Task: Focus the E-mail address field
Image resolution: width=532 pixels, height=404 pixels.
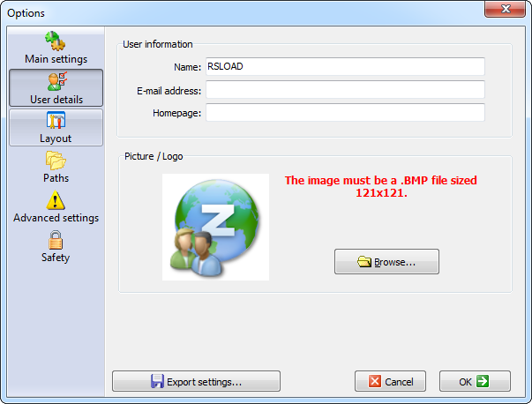Action: point(345,90)
